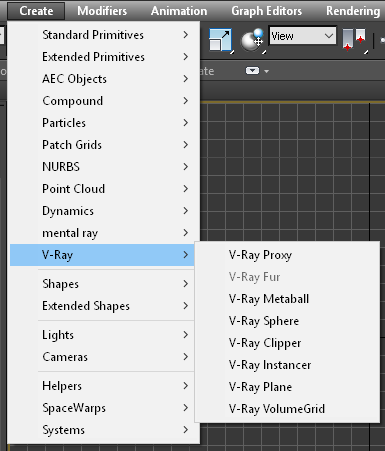Open the View reference coordinate dropdown

pyautogui.click(x=302, y=36)
